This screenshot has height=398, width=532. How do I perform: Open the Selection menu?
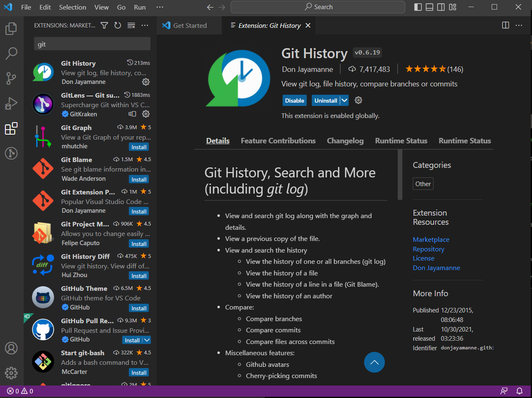click(x=73, y=7)
